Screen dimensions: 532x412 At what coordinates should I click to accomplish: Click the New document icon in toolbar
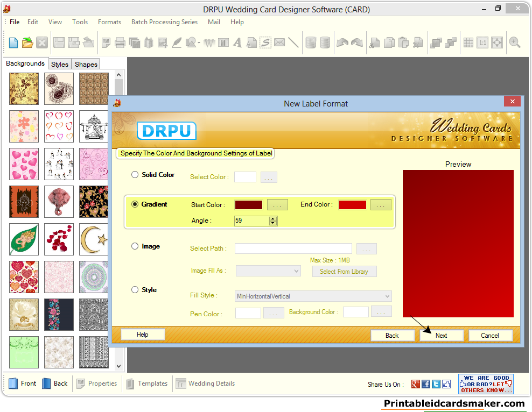pyautogui.click(x=13, y=42)
